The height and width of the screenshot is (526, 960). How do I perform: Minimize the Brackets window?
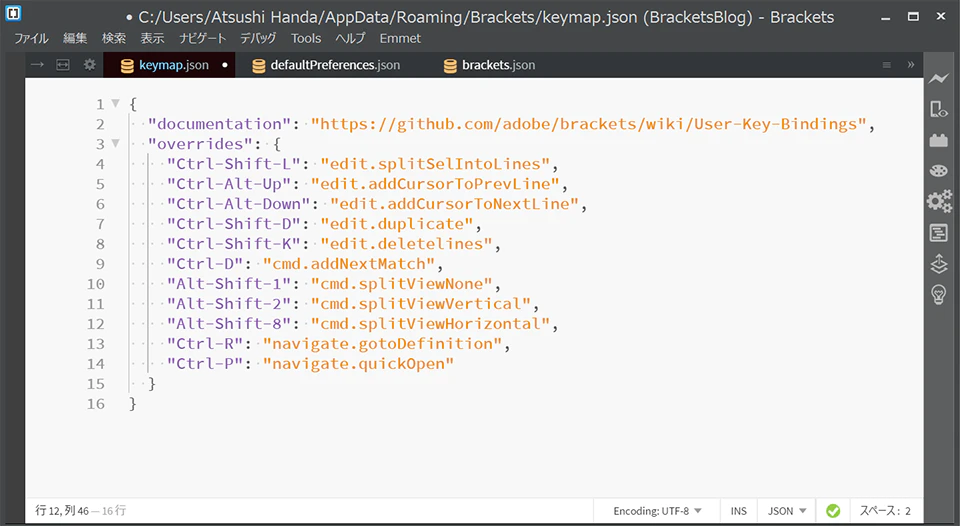(x=885, y=17)
